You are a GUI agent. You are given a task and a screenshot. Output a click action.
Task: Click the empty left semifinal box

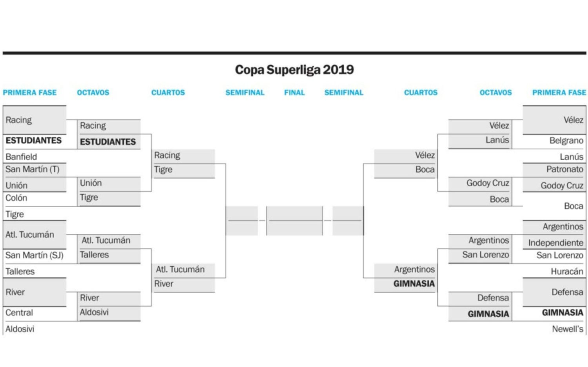pos(241,221)
